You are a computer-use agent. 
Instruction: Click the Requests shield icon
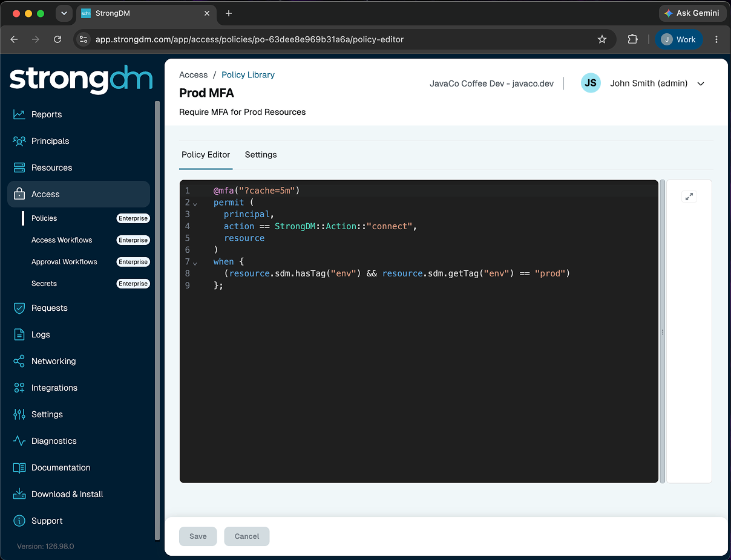tap(19, 308)
